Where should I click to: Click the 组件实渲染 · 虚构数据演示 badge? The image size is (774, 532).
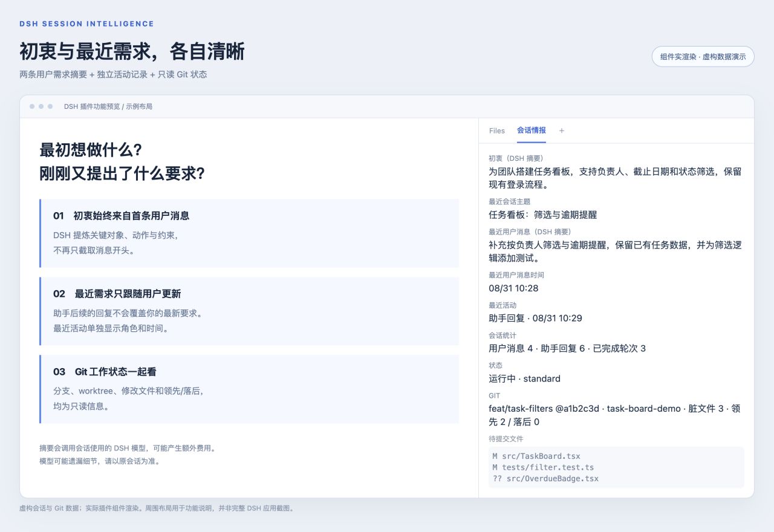703,56
